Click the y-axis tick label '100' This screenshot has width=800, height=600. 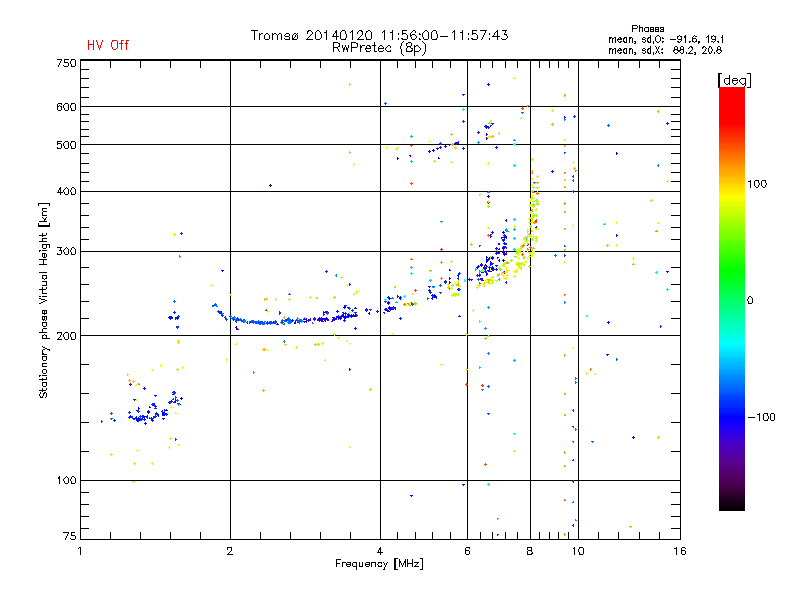coord(66,480)
